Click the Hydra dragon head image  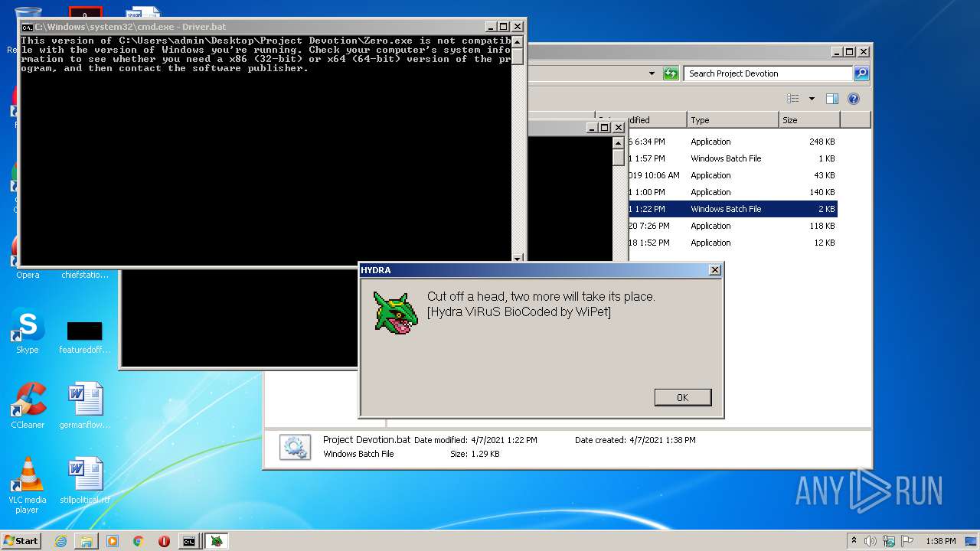(x=396, y=312)
